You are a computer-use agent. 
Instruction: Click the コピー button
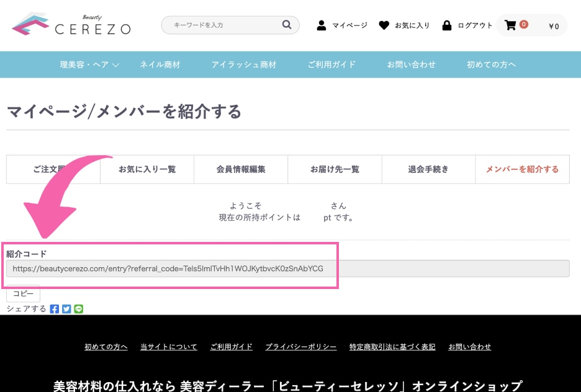(x=23, y=293)
